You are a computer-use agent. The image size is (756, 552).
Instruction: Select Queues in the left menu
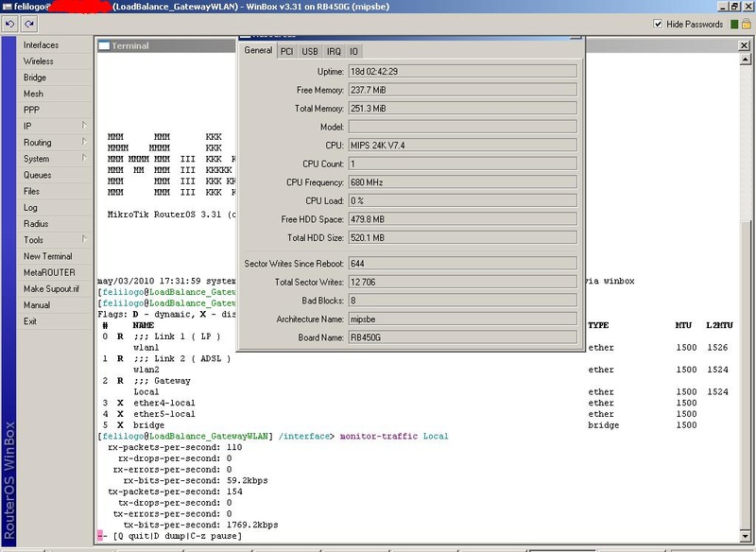pos(38,175)
